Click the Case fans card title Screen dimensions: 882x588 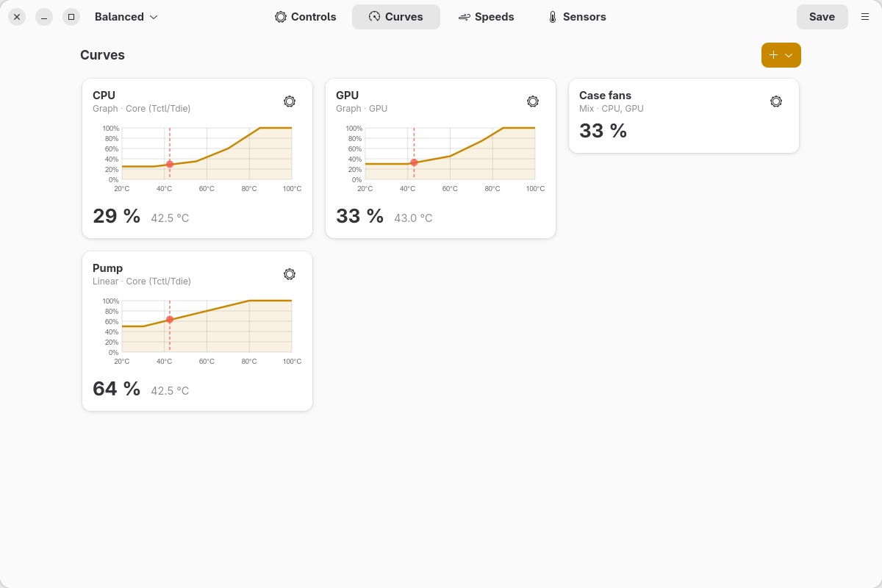605,96
